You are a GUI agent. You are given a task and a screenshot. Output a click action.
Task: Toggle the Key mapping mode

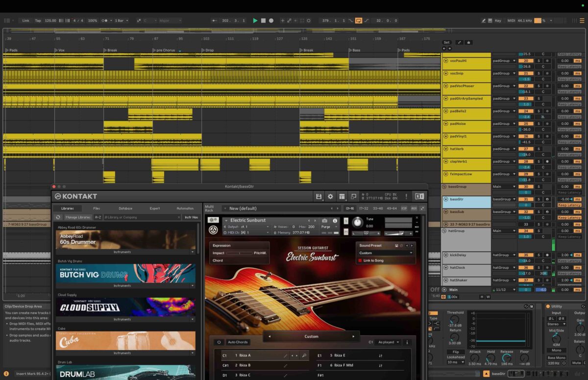(x=498, y=21)
